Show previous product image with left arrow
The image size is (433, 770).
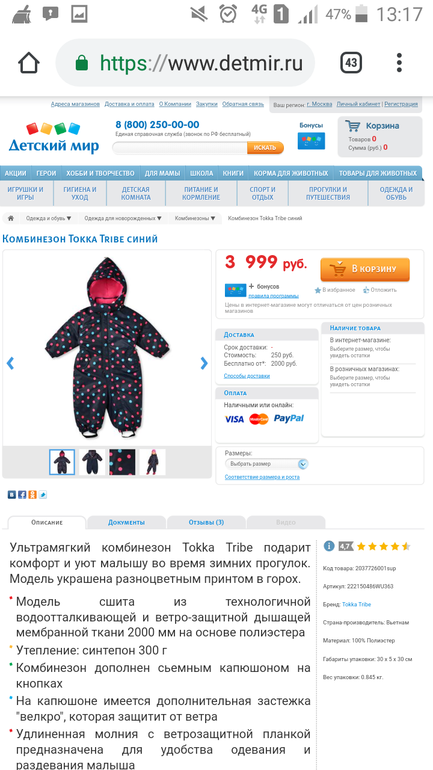point(10,363)
